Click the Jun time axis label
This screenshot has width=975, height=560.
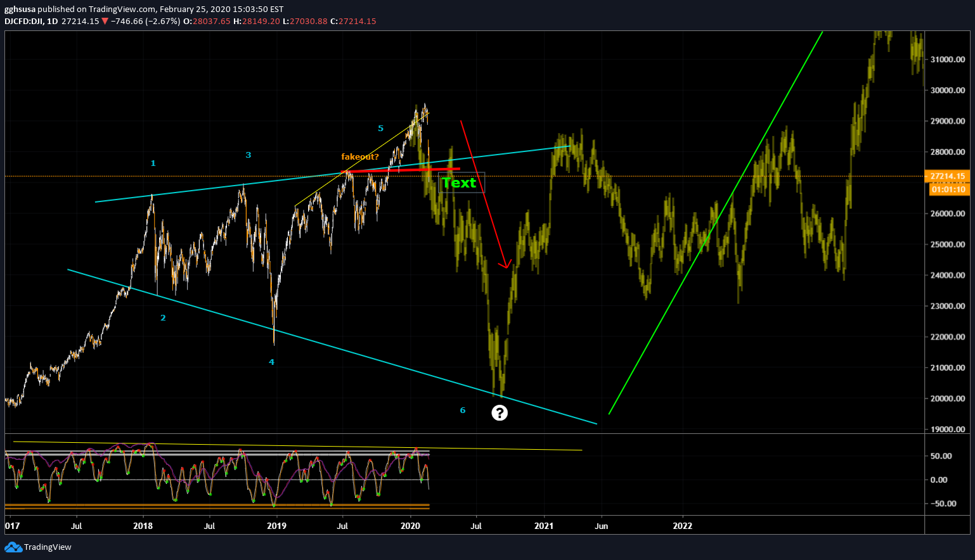(x=602, y=526)
